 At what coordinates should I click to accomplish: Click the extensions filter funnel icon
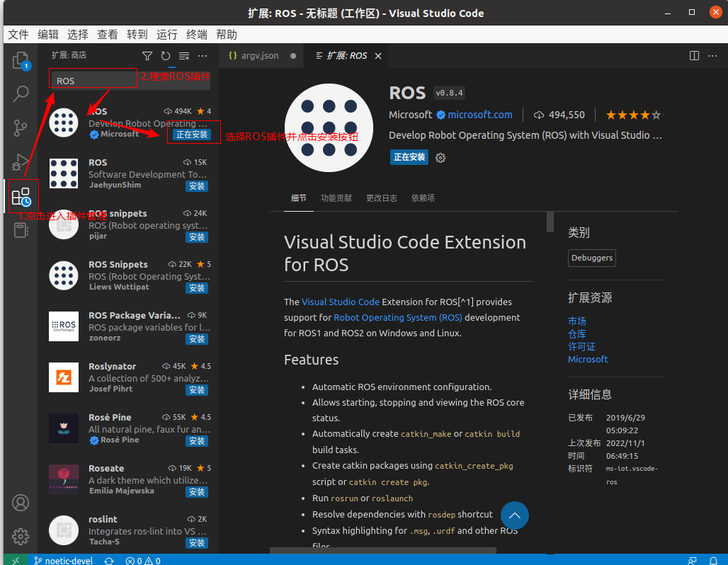[x=147, y=55]
